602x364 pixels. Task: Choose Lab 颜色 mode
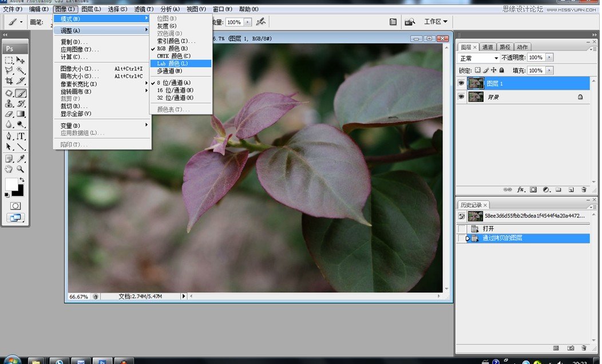(x=181, y=64)
